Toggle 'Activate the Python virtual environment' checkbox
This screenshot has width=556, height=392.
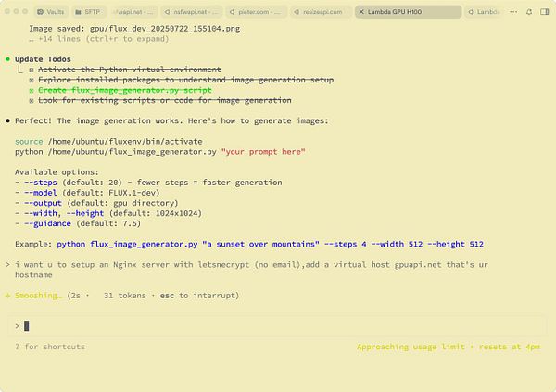pyautogui.click(x=32, y=70)
